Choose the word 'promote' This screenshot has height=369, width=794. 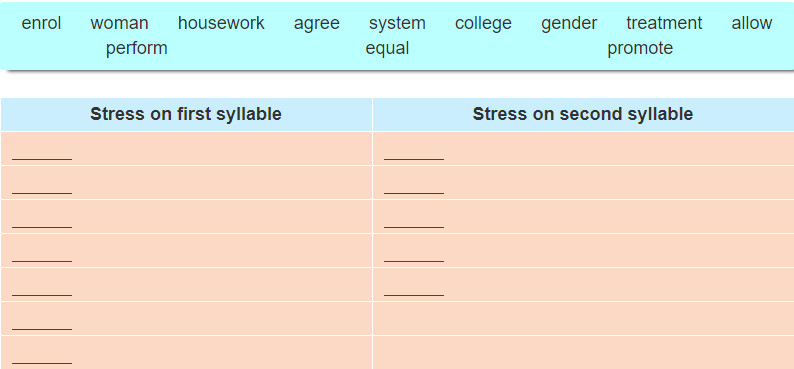640,49
